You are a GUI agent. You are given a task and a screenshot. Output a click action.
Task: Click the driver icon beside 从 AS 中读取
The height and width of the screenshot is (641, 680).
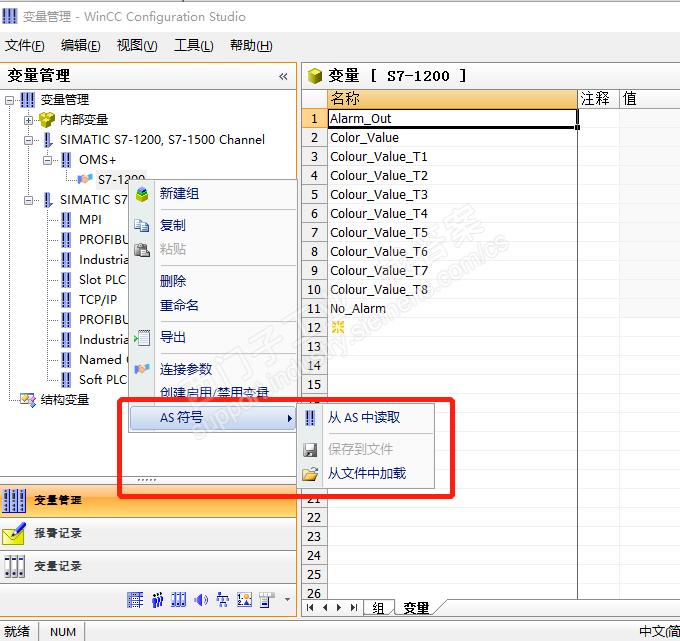tap(310, 418)
